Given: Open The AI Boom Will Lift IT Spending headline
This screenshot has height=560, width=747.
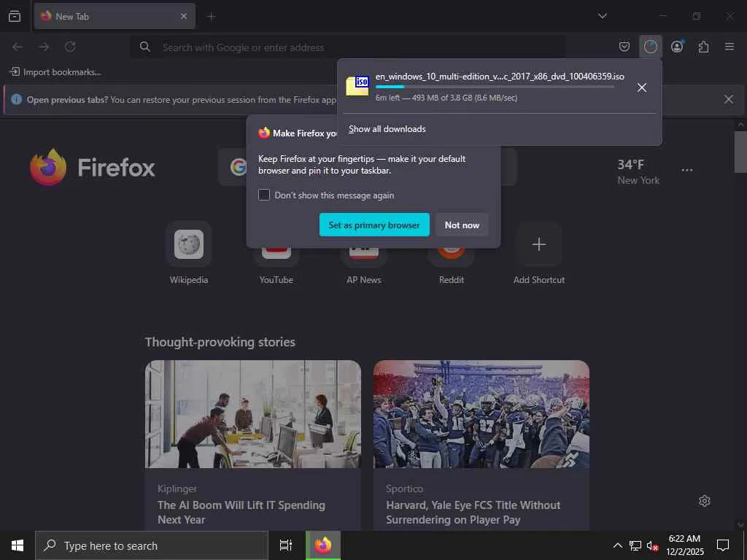Looking at the screenshot, I should point(241,512).
